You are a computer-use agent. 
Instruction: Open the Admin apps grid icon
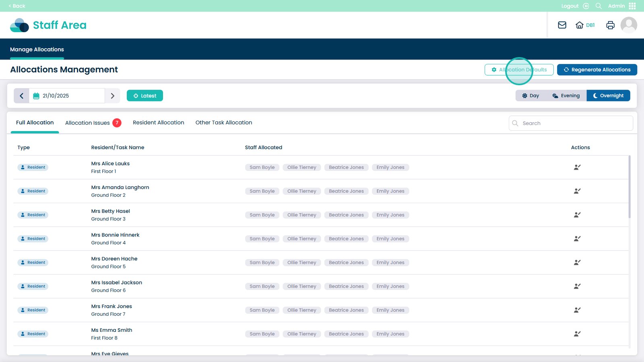tap(632, 6)
